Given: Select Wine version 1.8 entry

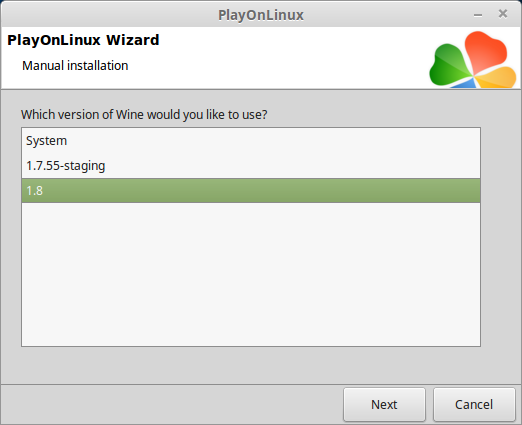Looking at the screenshot, I should pos(251,191).
